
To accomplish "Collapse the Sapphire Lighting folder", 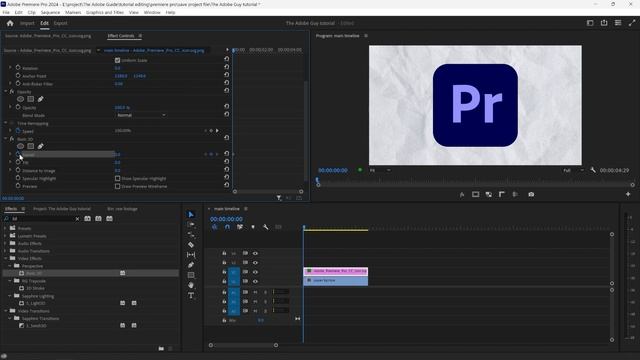I will click(x=10, y=296).
